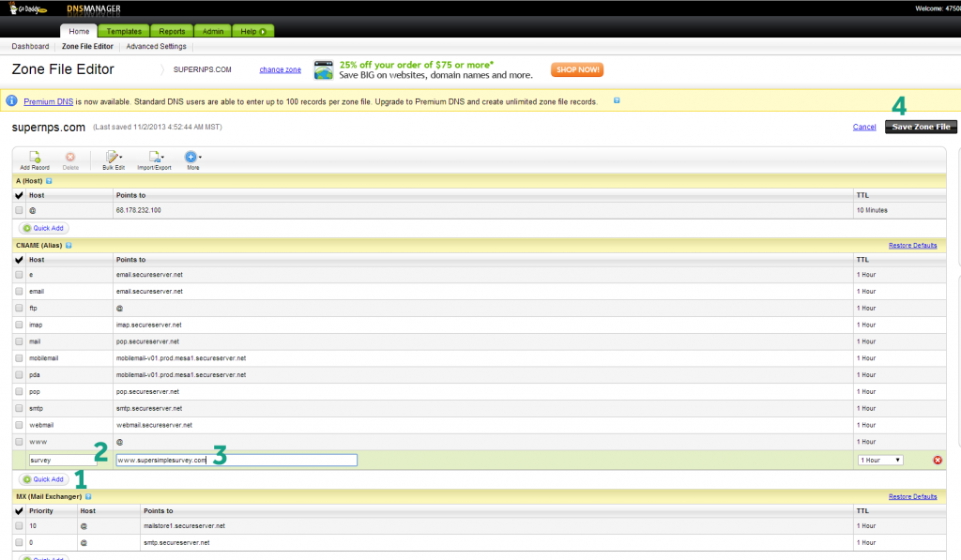961x560 pixels.
Task: Click the help icon next to MX (Mail Exchanger)
Action: coord(88,496)
